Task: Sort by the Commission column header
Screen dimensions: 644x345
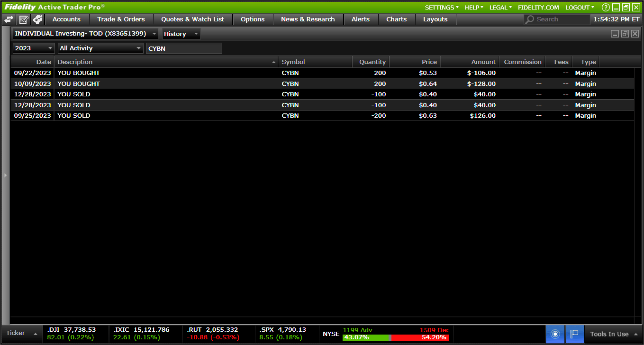Action: (x=521, y=62)
